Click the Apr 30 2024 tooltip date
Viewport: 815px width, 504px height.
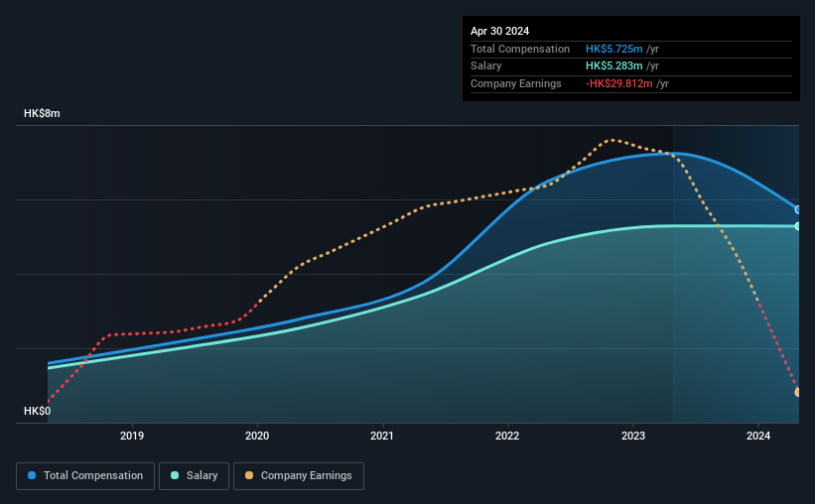[500, 31]
